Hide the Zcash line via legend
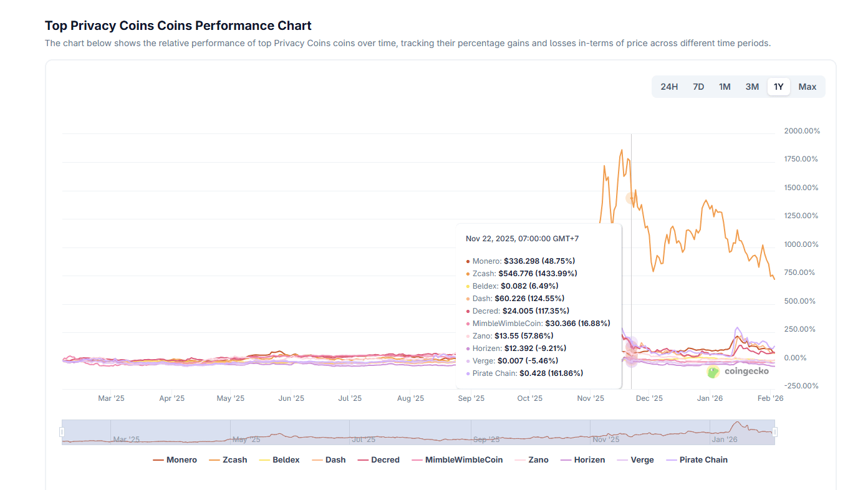Image resolution: width=868 pixels, height=490 pixels. pos(228,460)
